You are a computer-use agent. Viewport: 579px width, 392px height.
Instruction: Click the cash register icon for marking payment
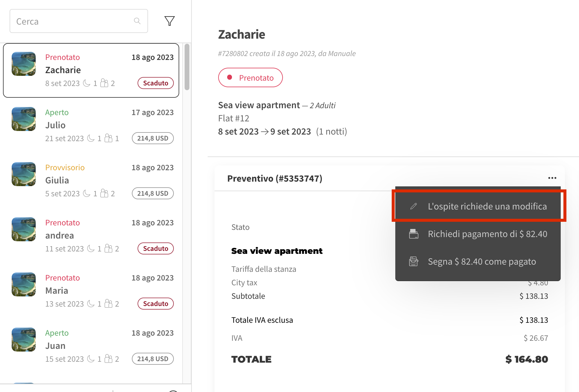[414, 261]
